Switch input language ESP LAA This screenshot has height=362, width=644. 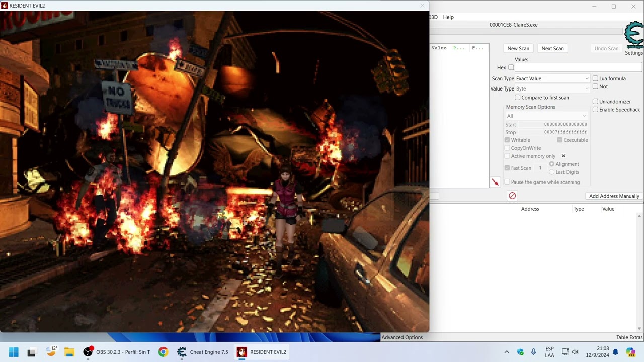549,352
